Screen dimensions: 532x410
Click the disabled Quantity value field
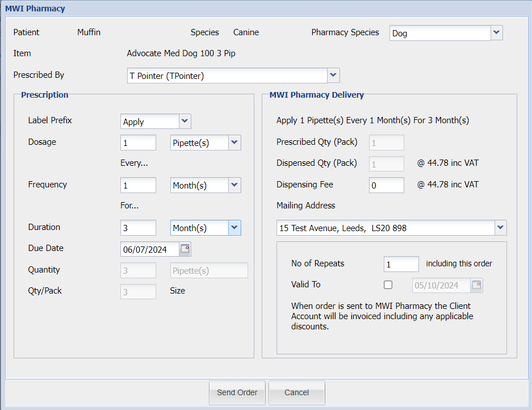click(x=138, y=270)
